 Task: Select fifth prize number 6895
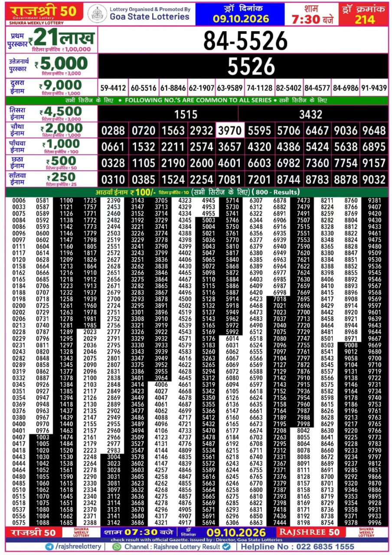[374, 147]
